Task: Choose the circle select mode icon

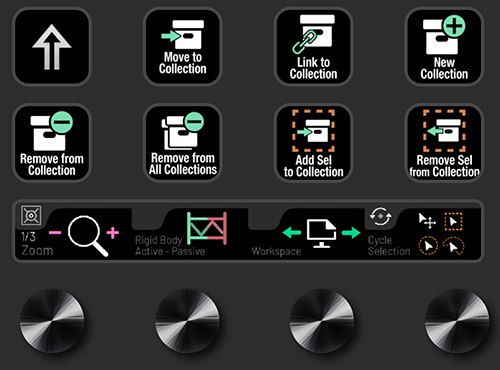Action: click(428, 246)
